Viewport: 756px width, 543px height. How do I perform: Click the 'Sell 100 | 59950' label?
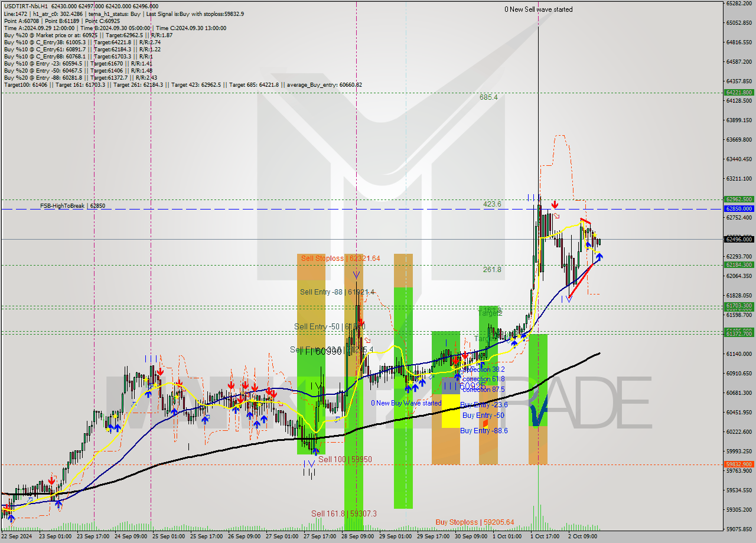(x=345, y=459)
